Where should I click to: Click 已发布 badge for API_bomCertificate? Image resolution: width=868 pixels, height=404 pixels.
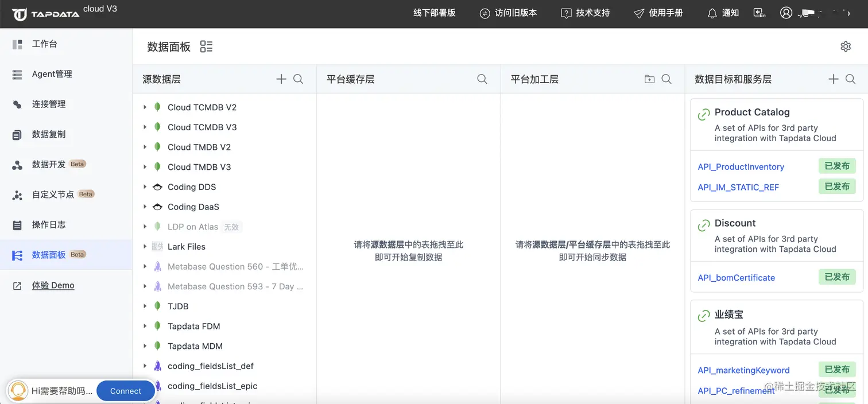[x=837, y=277]
